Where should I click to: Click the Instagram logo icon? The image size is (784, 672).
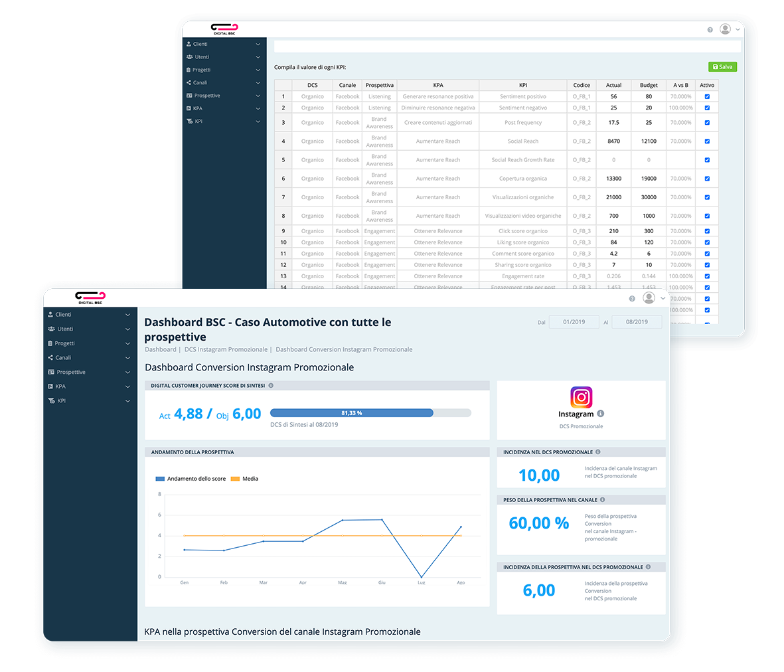click(x=581, y=397)
